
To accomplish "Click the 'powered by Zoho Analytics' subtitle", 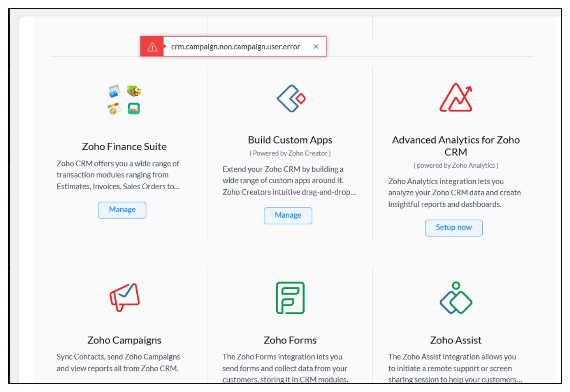I will (456, 166).
